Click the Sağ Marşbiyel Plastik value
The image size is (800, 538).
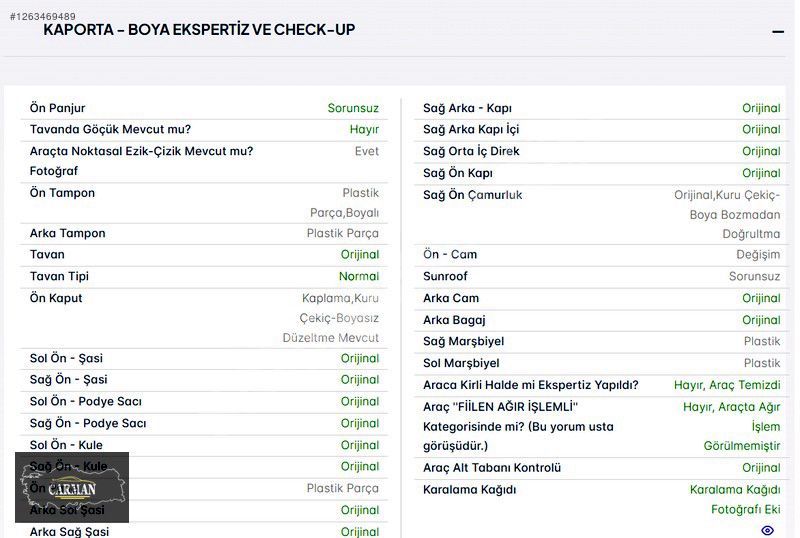coord(761,341)
